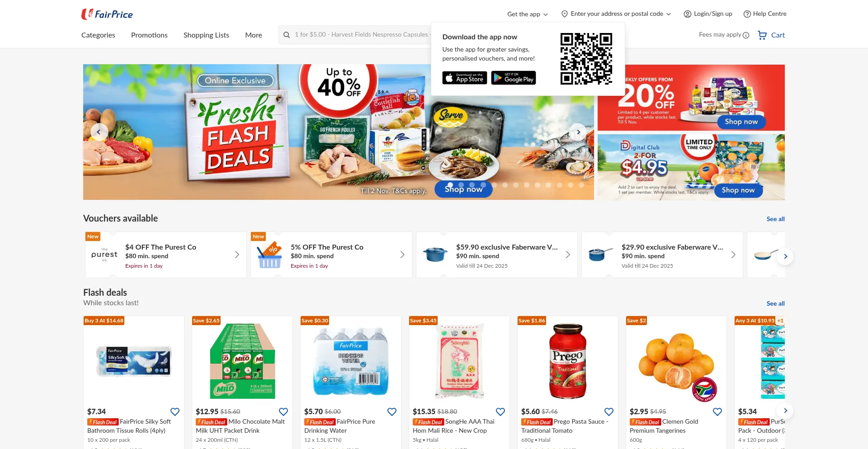Open the Categories menu
This screenshot has width=868, height=449.
coord(98,35)
